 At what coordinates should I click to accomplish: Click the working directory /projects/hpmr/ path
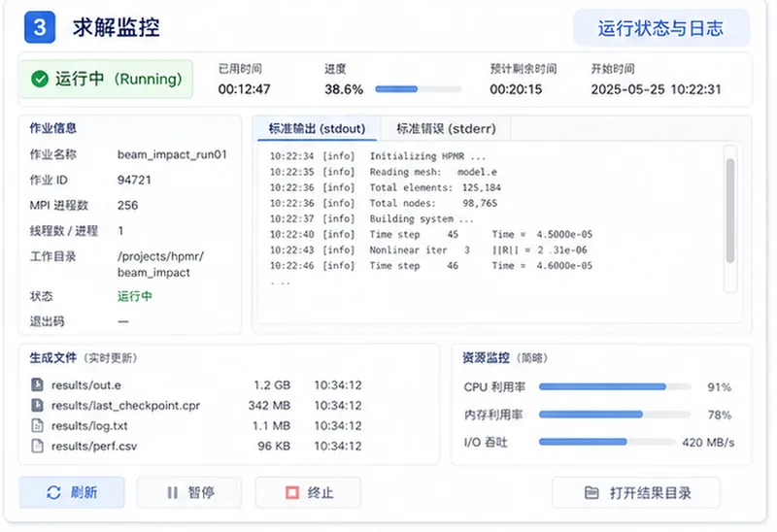point(160,264)
